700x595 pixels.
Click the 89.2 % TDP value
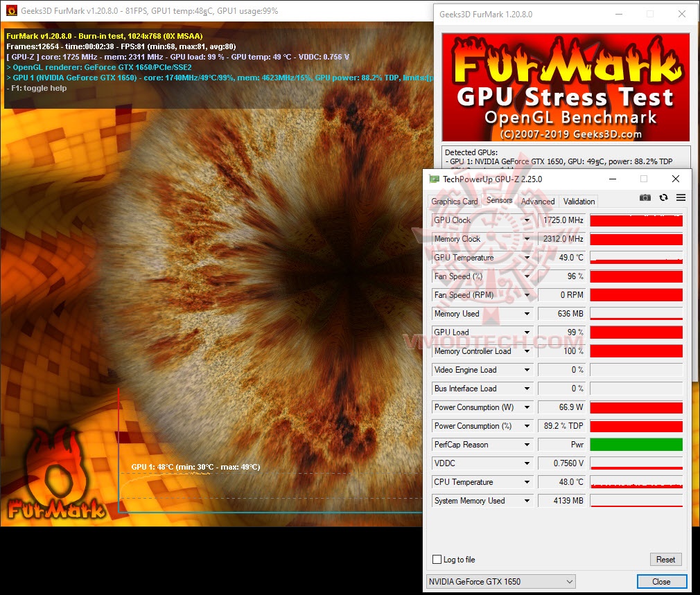(563, 427)
